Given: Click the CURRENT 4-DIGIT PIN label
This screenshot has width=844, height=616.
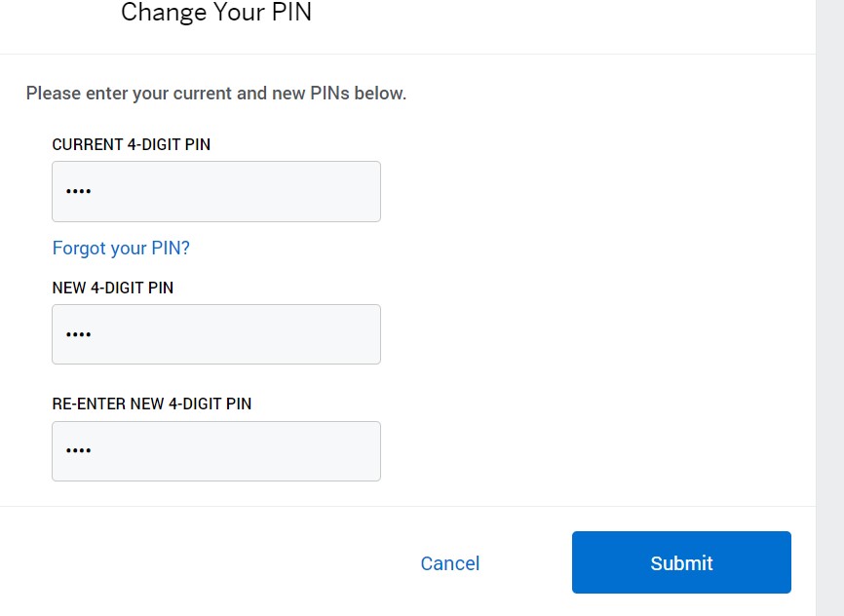Looking at the screenshot, I should 131,144.
